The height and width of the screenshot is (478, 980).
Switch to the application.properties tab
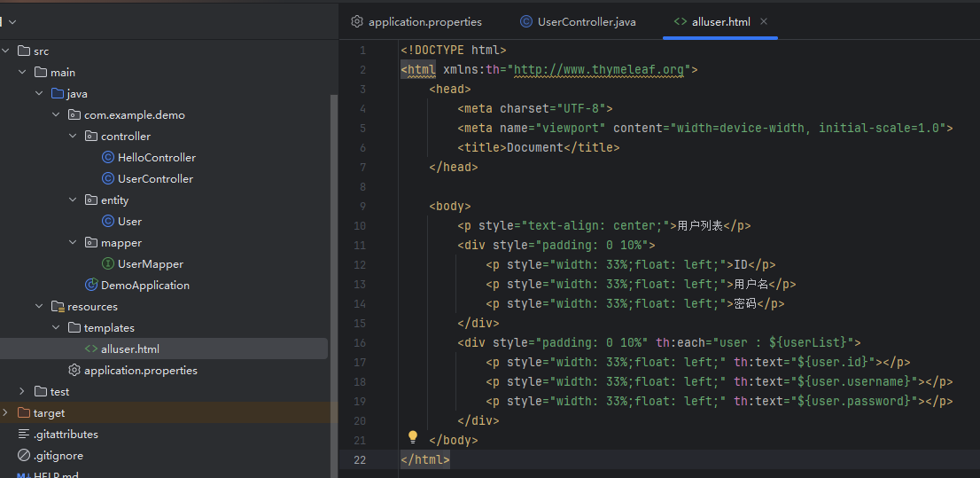(x=424, y=21)
